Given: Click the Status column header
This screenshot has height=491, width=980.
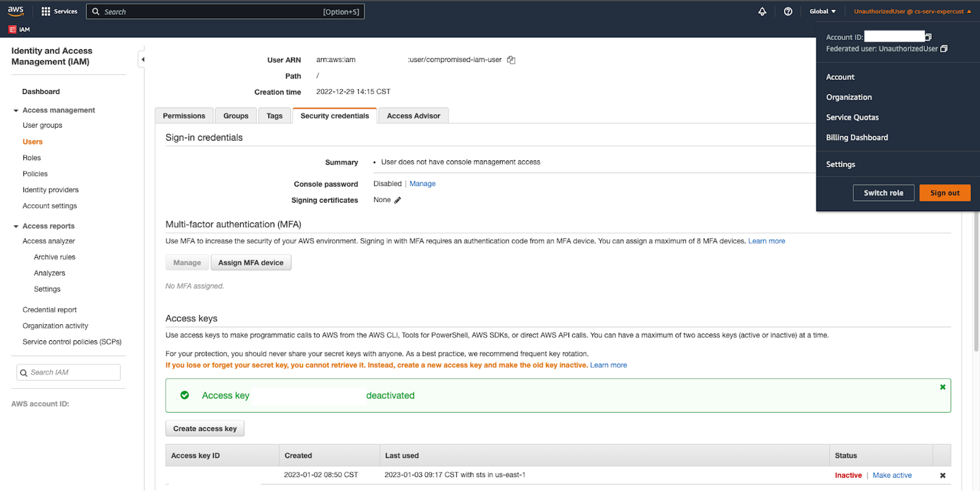Looking at the screenshot, I should click(x=881, y=456).
